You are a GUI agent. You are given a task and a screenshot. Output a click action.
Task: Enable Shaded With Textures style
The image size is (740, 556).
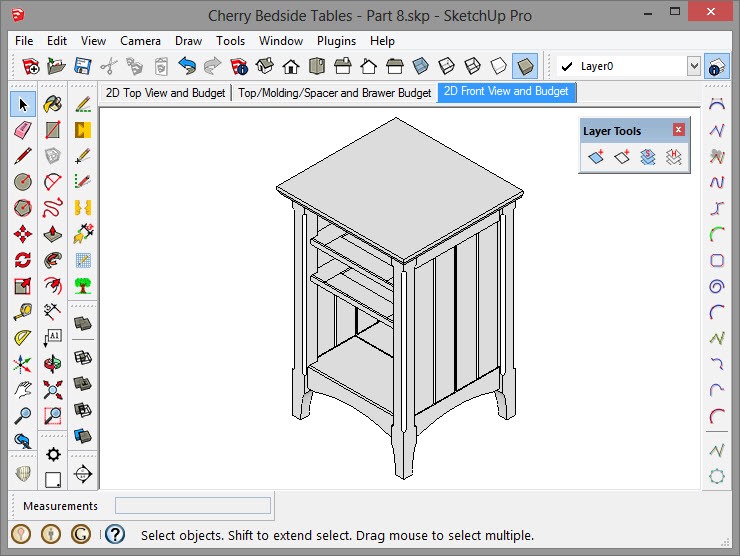pos(524,67)
